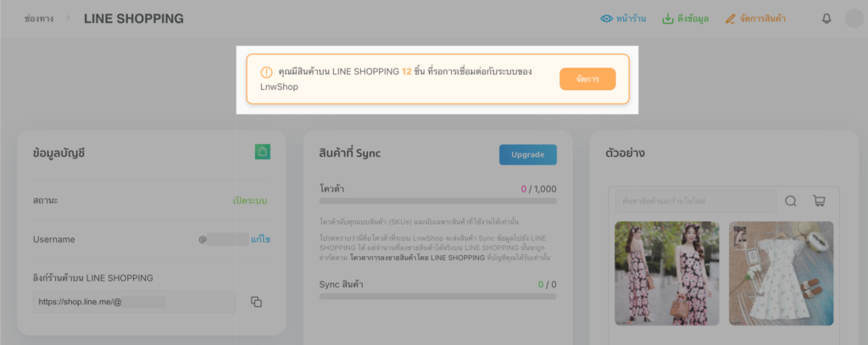Click the orange warning icon in the banner
Screen dimensions: 868x345
266,73
